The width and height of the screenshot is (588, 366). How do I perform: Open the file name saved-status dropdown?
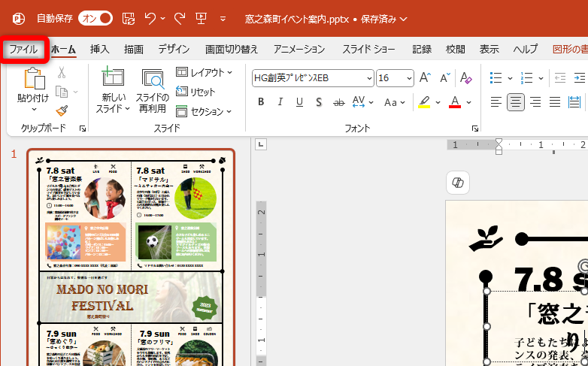click(404, 19)
